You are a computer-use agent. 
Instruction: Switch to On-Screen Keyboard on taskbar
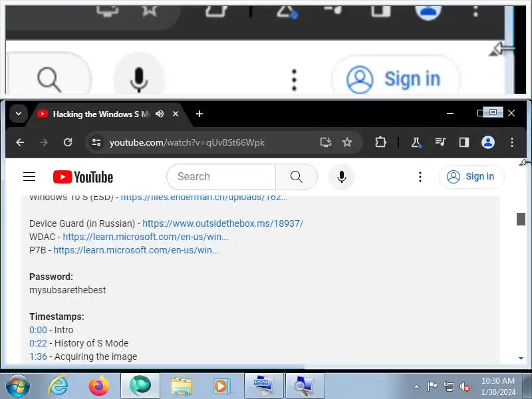pyautogui.click(x=263, y=386)
